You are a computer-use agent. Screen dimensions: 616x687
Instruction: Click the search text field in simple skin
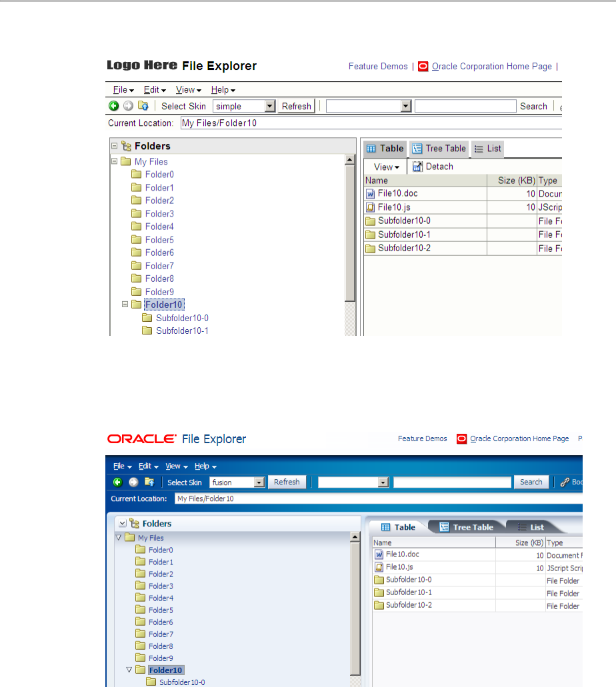tap(465, 106)
